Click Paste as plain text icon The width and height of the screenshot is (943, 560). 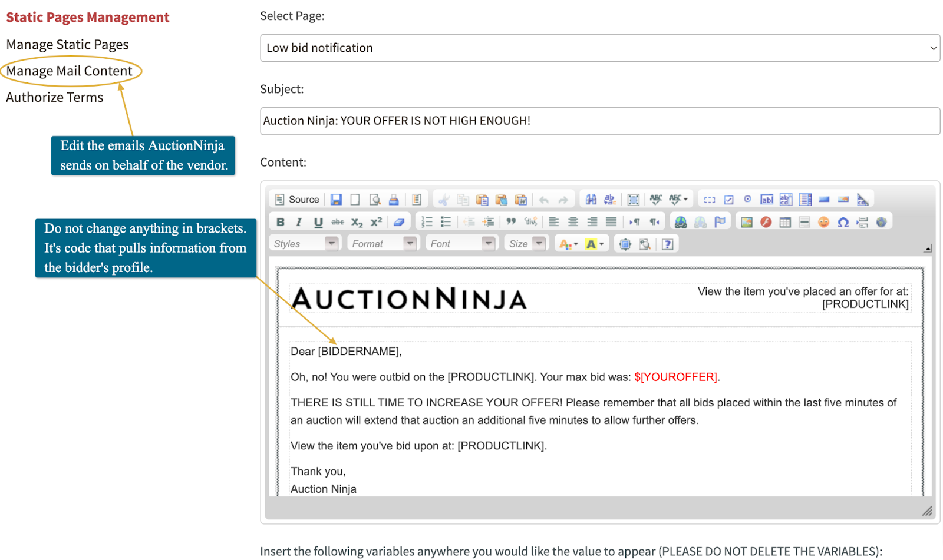502,200
